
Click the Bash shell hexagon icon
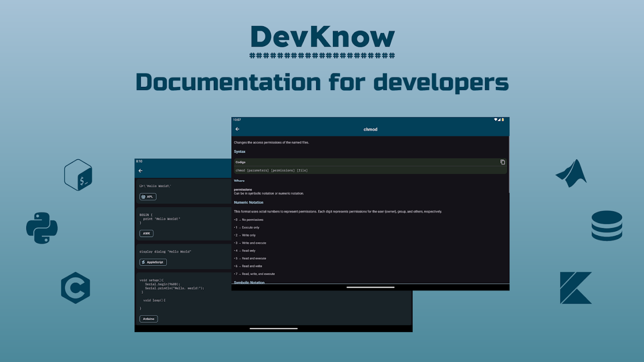(78, 175)
